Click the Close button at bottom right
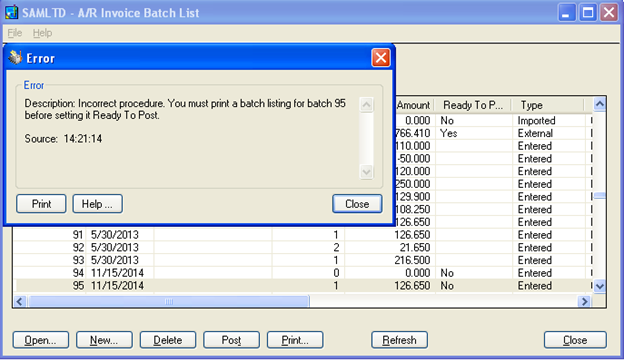 coord(575,340)
